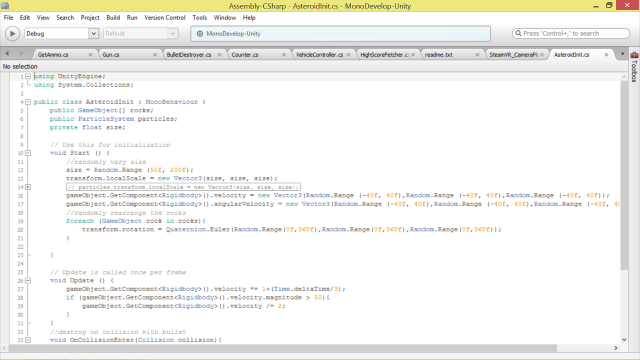Close the BulletDestroyer.cs tab
The width and height of the screenshot is (640, 360).
[219, 54]
